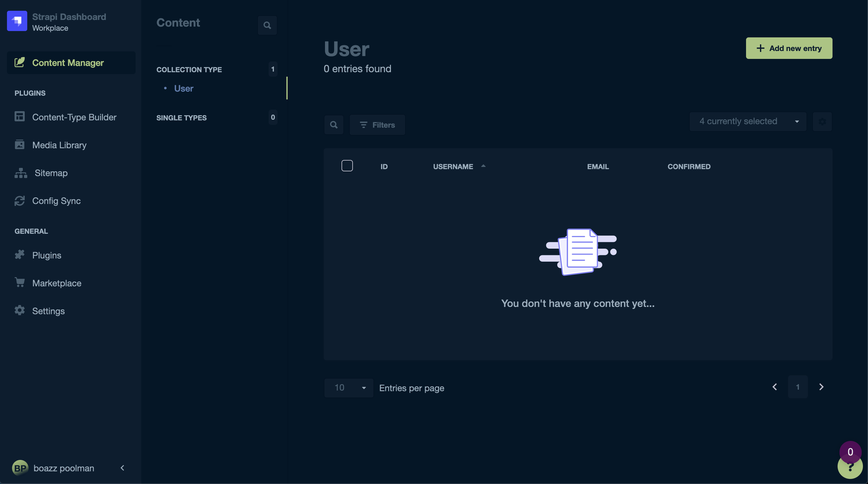Click search icon next to Content heading
This screenshot has height=484, width=868.
[x=267, y=25]
